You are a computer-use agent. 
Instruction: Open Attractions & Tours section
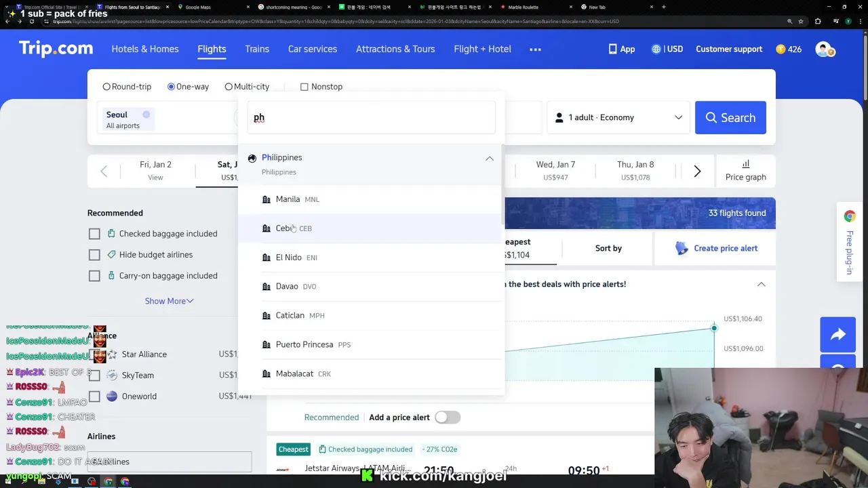[395, 49]
